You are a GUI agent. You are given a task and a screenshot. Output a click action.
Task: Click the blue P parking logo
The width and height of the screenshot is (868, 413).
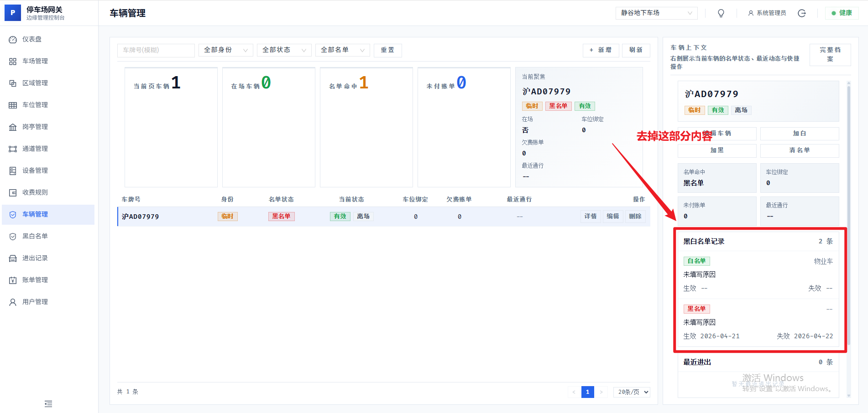(x=13, y=13)
